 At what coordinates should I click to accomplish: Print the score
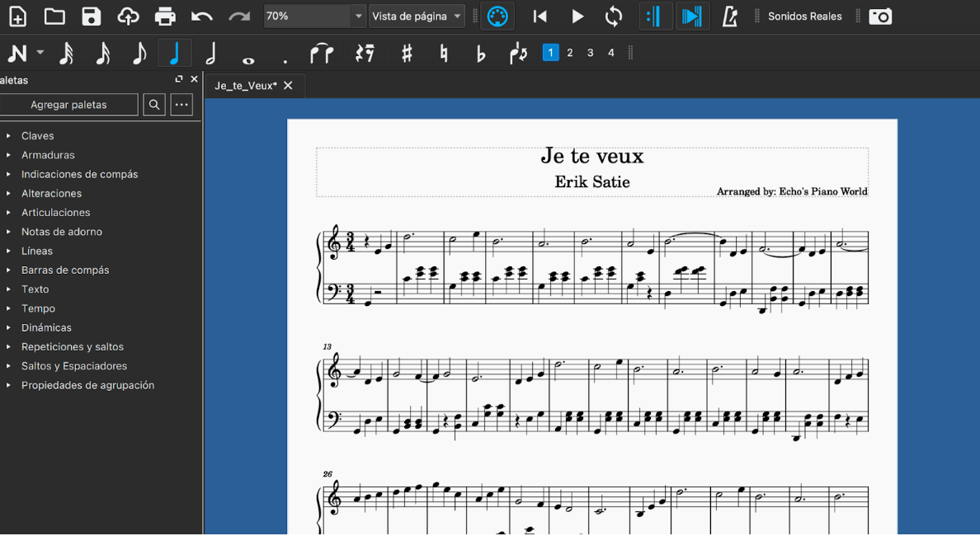point(165,16)
